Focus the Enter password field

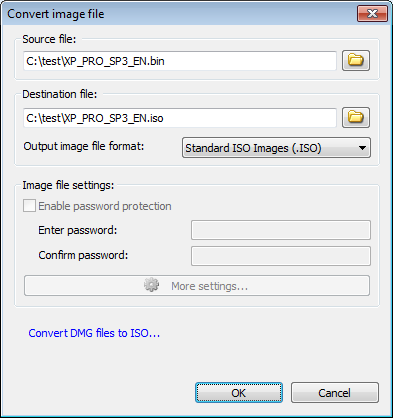click(281, 230)
